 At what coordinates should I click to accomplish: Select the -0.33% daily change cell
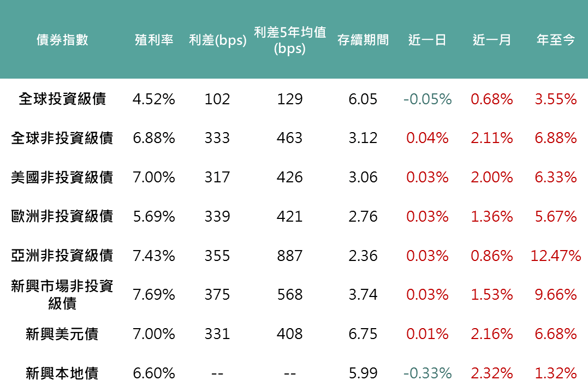coord(427,373)
